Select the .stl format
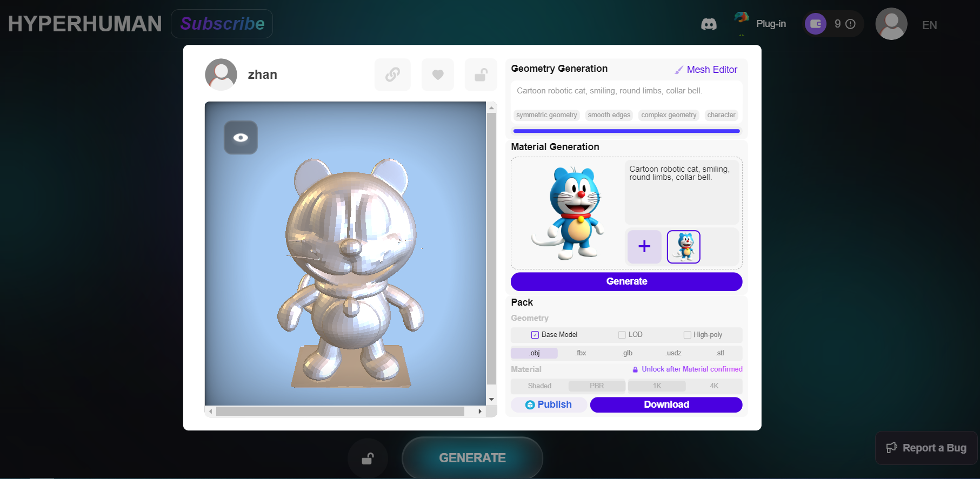Screen dimensions: 980x479 [x=719, y=353]
